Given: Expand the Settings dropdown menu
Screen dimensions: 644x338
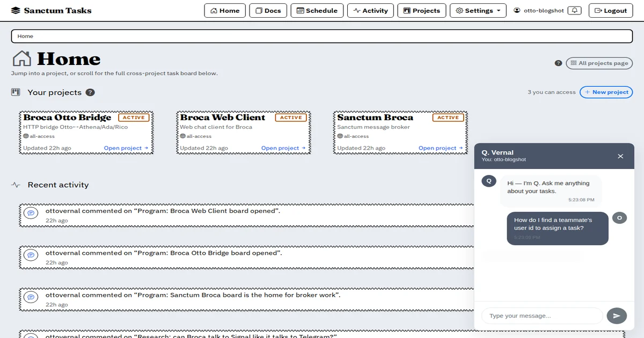Looking at the screenshot, I should pos(478,10).
